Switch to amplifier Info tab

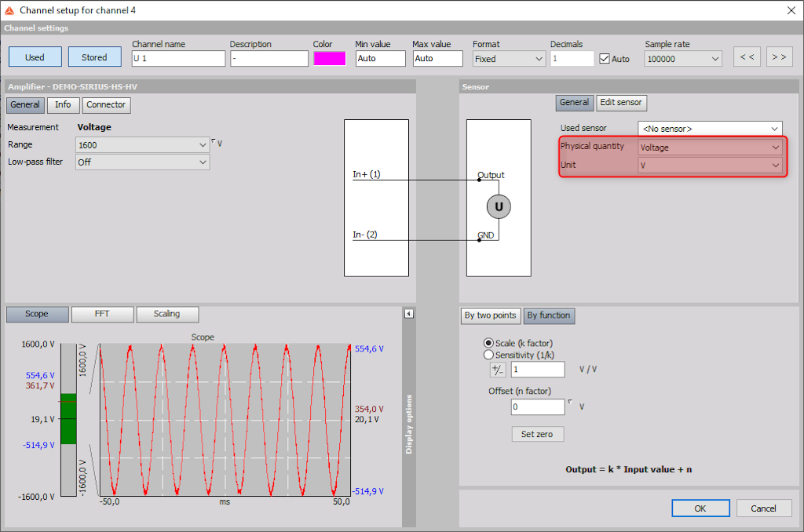[x=63, y=104]
